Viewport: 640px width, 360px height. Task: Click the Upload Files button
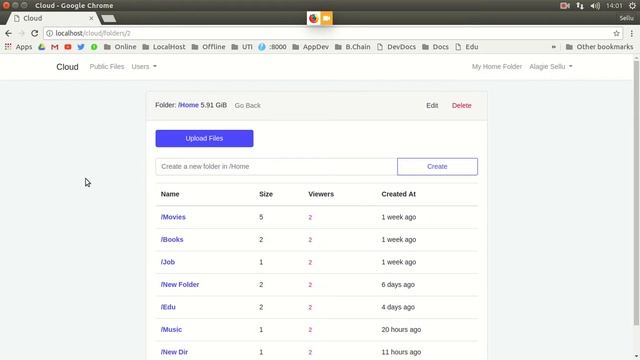point(204,138)
